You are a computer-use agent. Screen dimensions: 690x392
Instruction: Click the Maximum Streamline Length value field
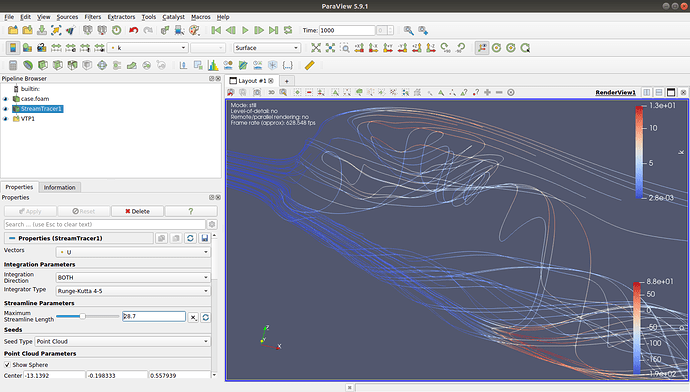tap(154, 316)
